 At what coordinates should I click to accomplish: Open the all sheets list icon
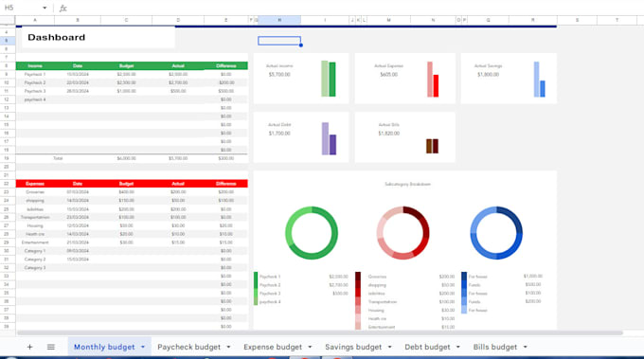click(x=51, y=347)
